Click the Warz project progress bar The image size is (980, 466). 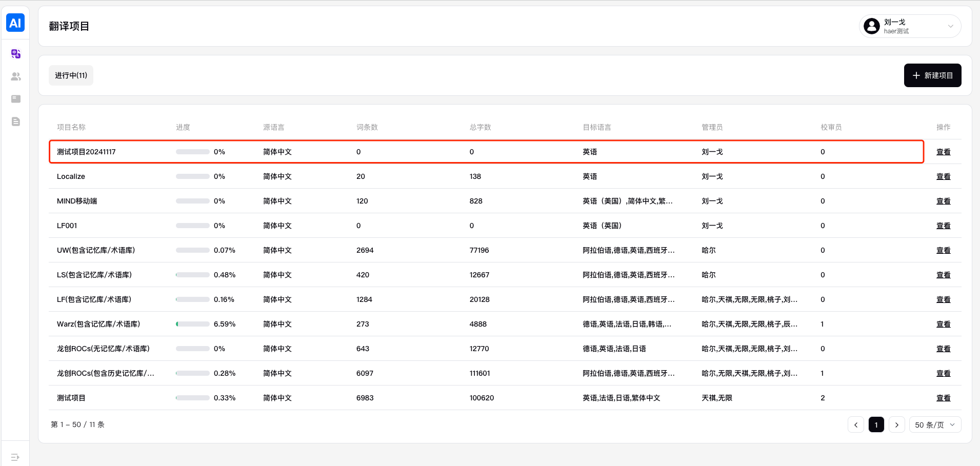[x=192, y=324]
